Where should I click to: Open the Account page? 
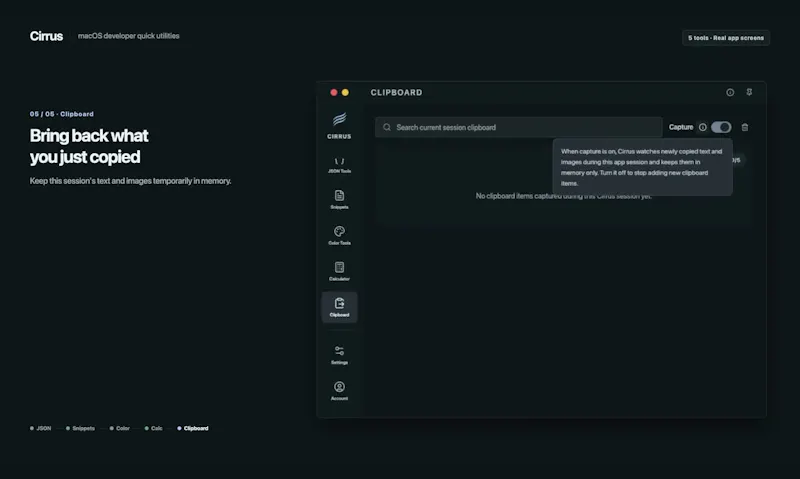[x=339, y=391]
